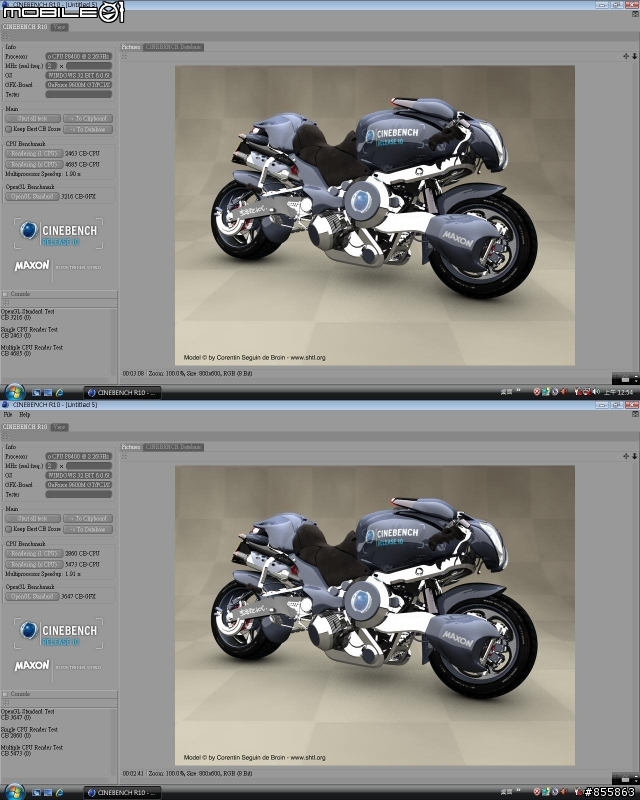The width and height of the screenshot is (640, 800).
Task: Click OS field in lower window
Action: pos(79,476)
